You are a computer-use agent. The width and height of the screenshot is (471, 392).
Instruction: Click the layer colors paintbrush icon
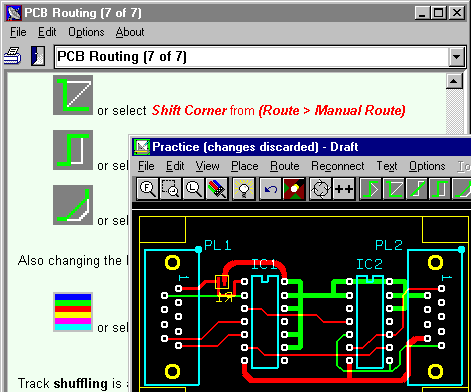[x=217, y=189]
